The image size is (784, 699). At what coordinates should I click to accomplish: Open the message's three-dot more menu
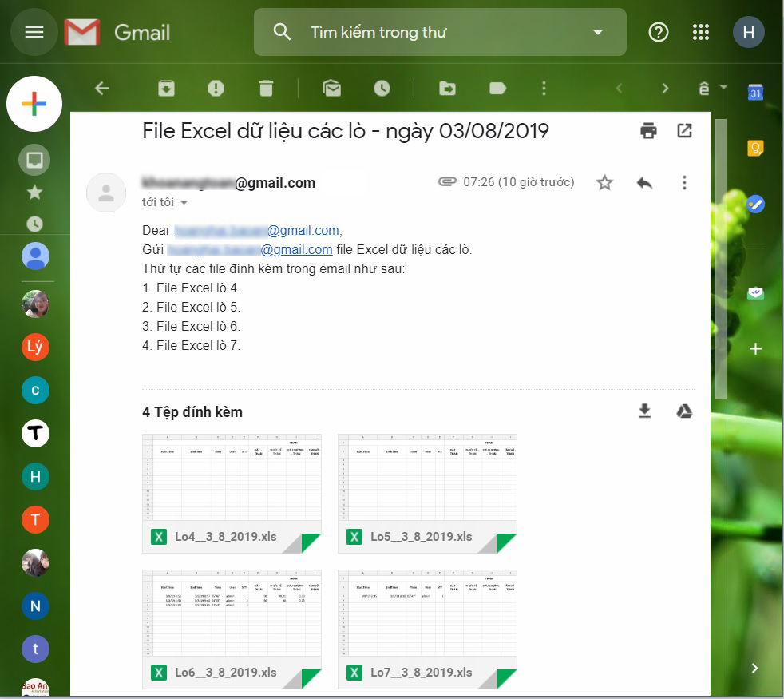(x=684, y=183)
